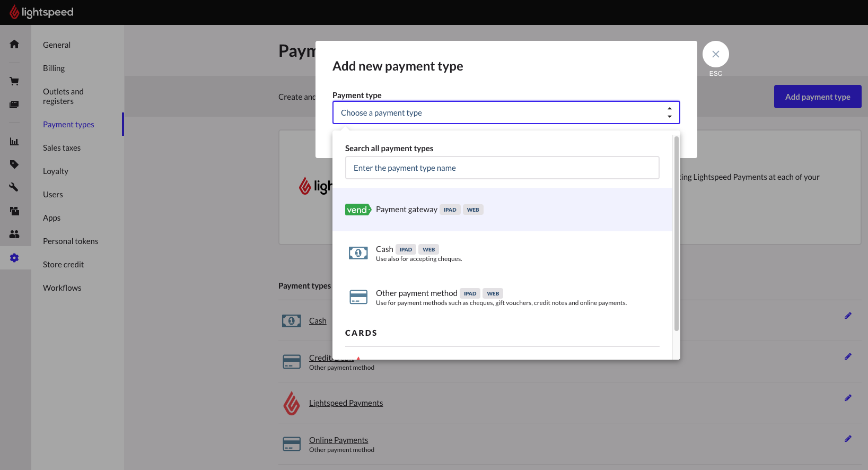Click the shopping cart Sell icon

[14, 81]
